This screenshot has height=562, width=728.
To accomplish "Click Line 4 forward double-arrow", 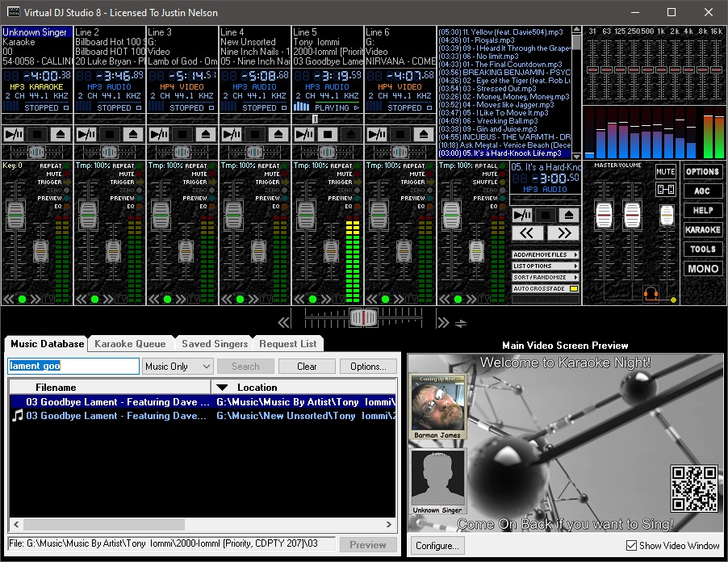I will pos(253,299).
